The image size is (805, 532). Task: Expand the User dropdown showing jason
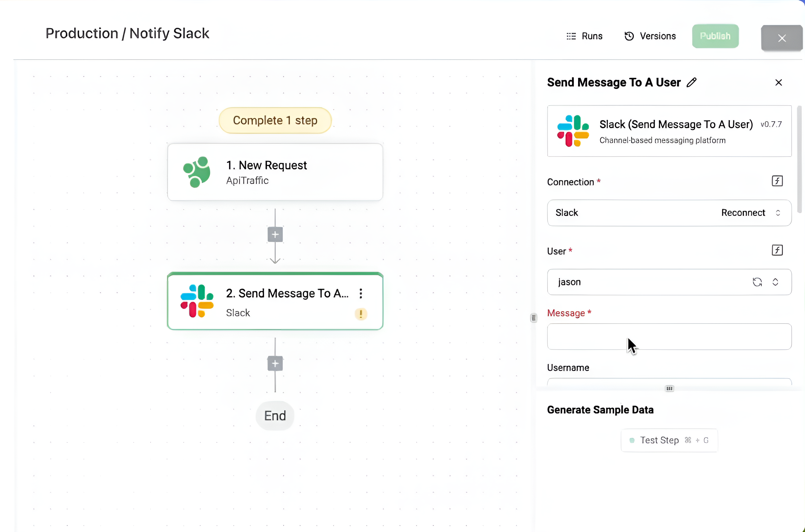[x=775, y=282]
